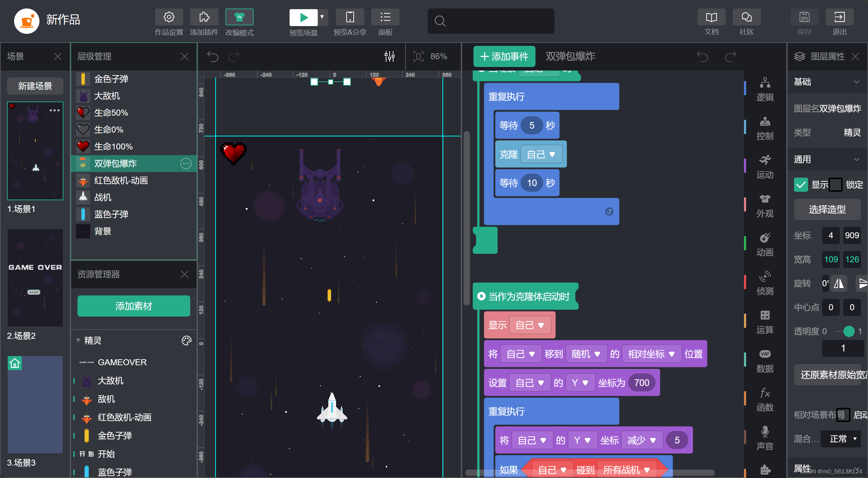Enable the 锁定 checkbox

tap(836, 185)
